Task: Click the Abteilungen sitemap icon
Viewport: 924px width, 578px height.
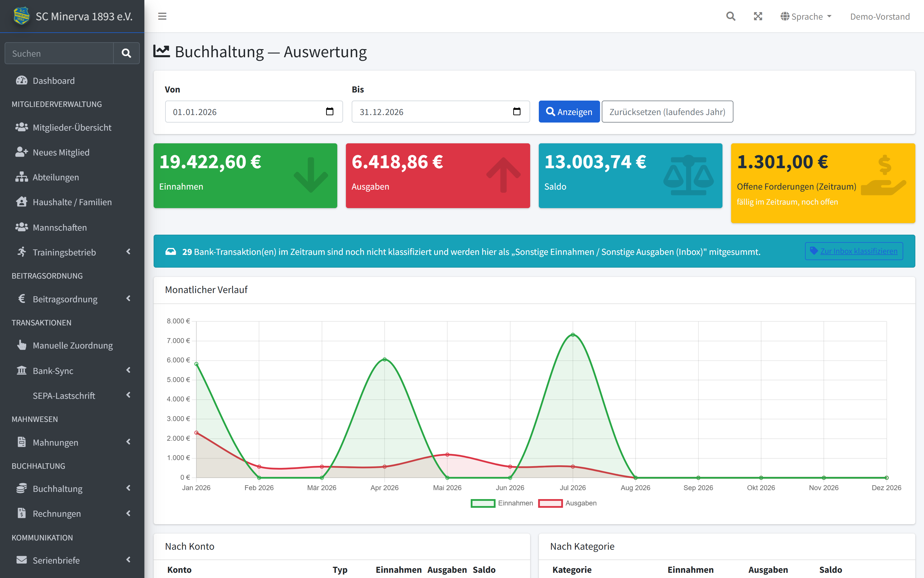Action: click(x=22, y=177)
